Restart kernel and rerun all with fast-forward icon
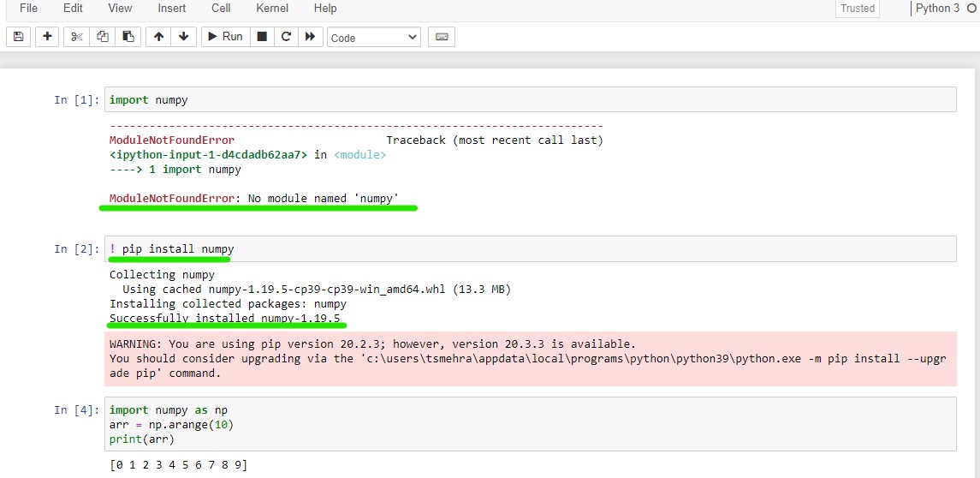Screen dimensions: 980x478 click(310, 37)
